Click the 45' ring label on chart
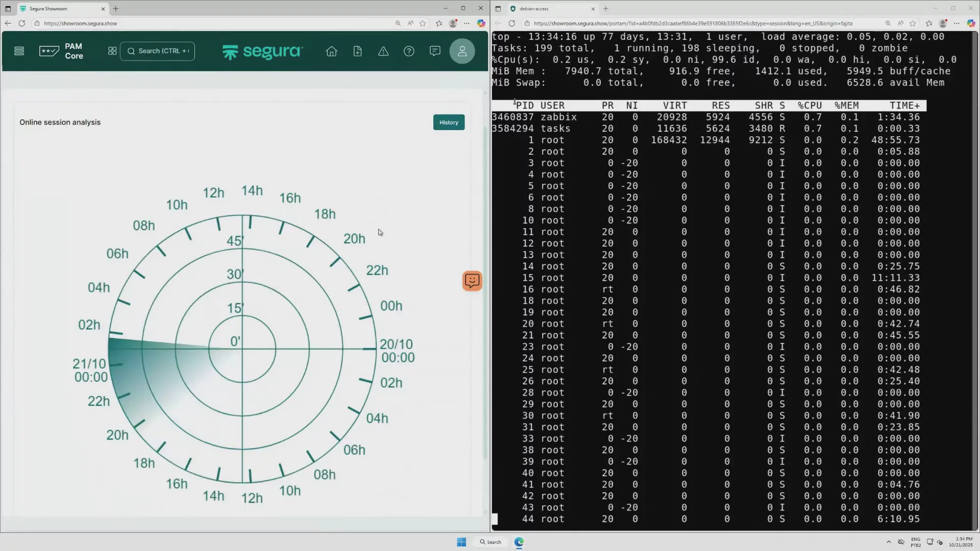 point(235,241)
